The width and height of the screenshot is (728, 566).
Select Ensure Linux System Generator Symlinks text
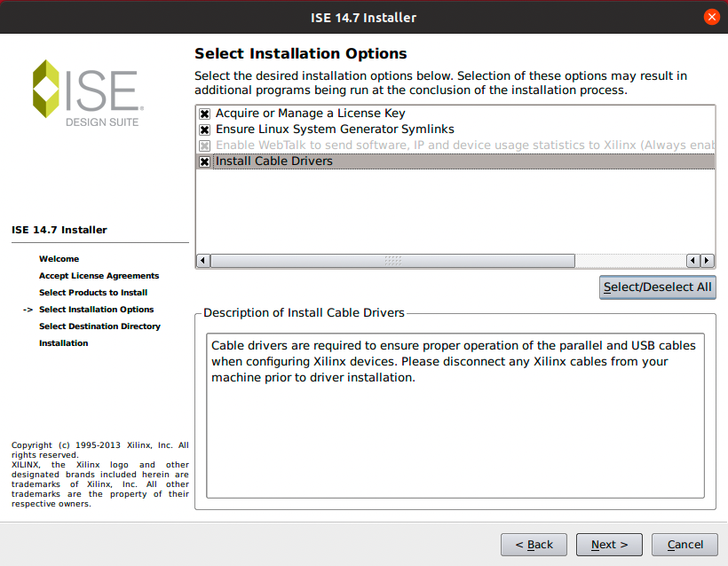335,129
